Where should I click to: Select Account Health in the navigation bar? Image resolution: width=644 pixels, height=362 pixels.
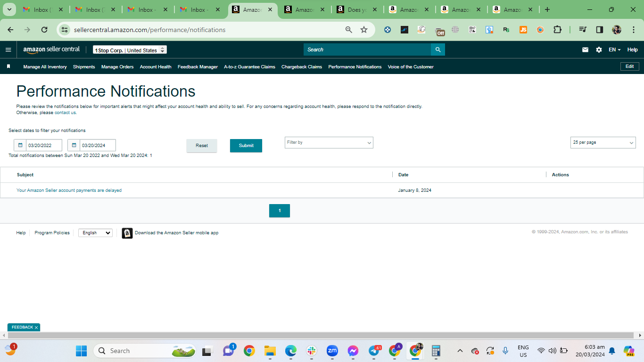pyautogui.click(x=156, y=67)
